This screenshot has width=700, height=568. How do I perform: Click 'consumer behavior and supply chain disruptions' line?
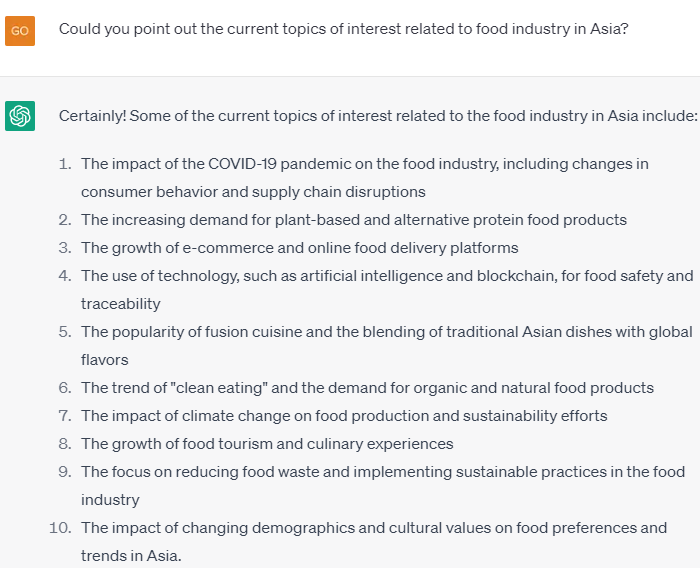tap(253, 192)
